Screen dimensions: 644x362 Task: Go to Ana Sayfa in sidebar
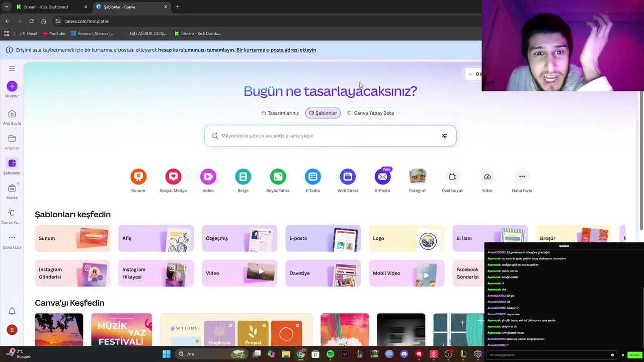(12, 117)
